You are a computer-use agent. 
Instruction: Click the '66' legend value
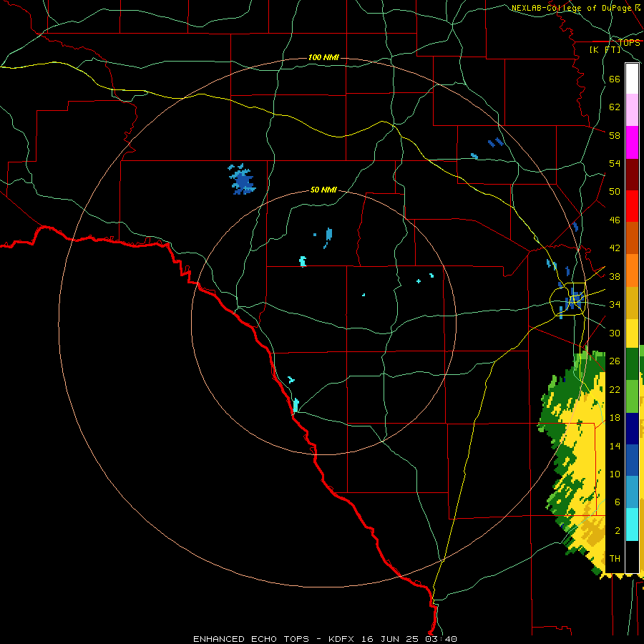(x=615, y=79)
